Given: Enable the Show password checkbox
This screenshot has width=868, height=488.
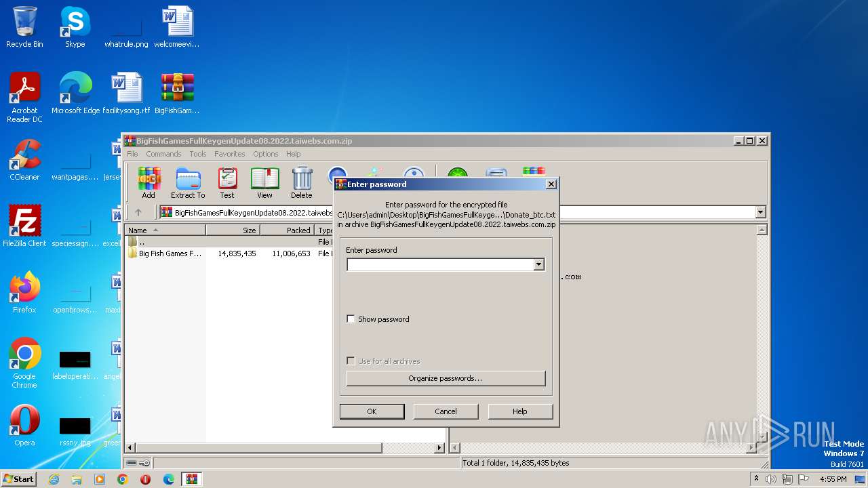Looking at the screenshot, I should pos(351,319).
